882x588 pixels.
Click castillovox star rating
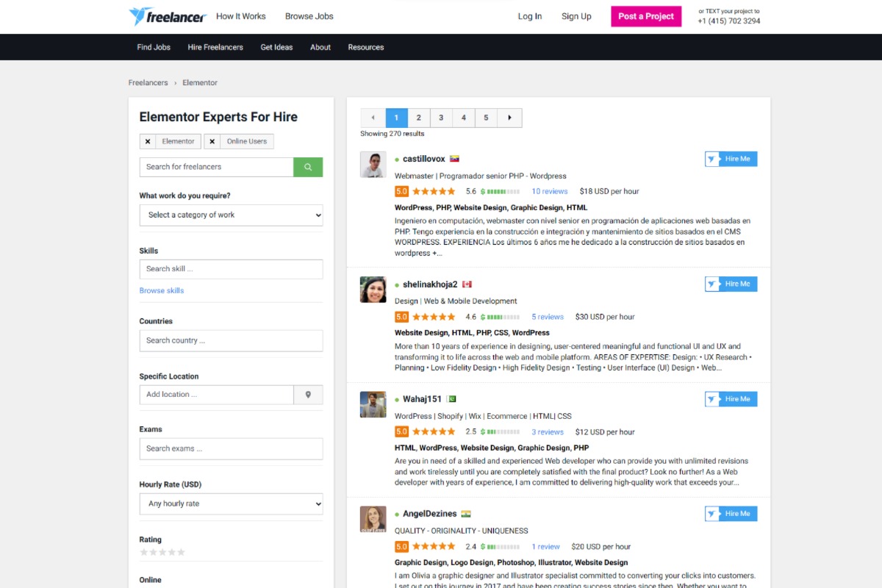(434, 191)
